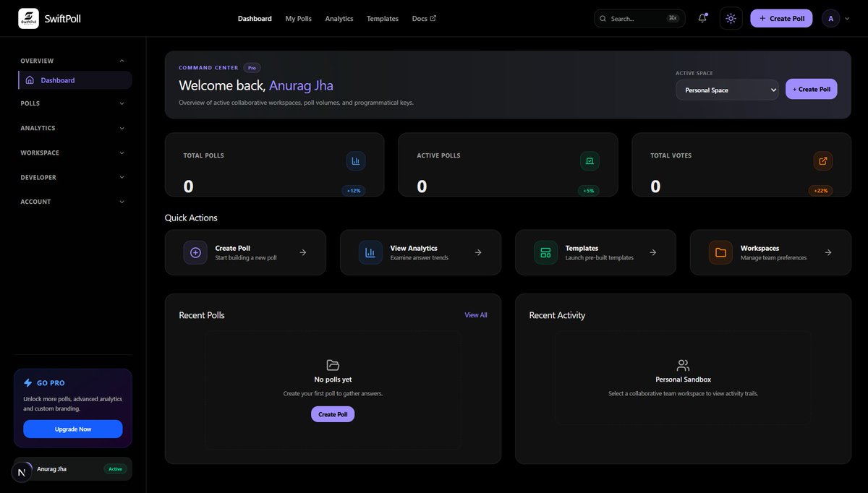Image resolution: width=868 pixels, height=493 pixels.
Task: Click the 'GO PRO' heading text
Action: tap(51, 383)
